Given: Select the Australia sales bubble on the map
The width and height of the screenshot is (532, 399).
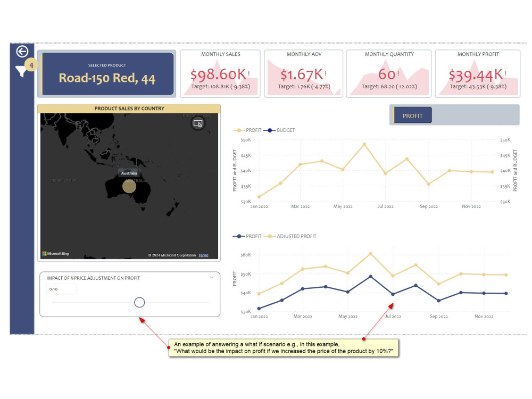Looking at the screenshot, I should pos(128,186).
